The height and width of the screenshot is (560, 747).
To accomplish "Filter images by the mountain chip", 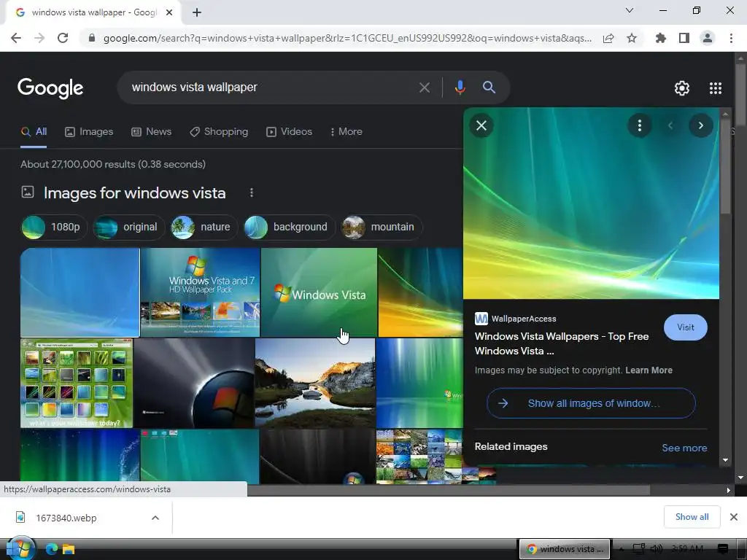I will pos(382,227).
